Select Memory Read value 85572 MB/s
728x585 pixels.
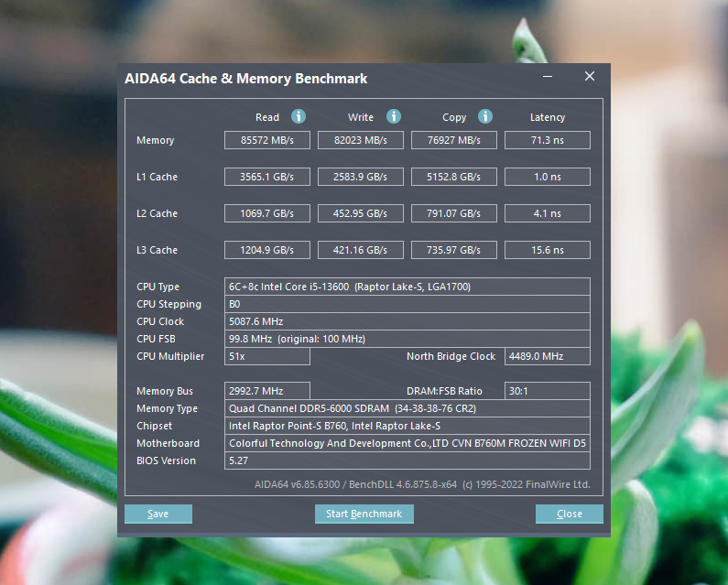click(267, 140)
